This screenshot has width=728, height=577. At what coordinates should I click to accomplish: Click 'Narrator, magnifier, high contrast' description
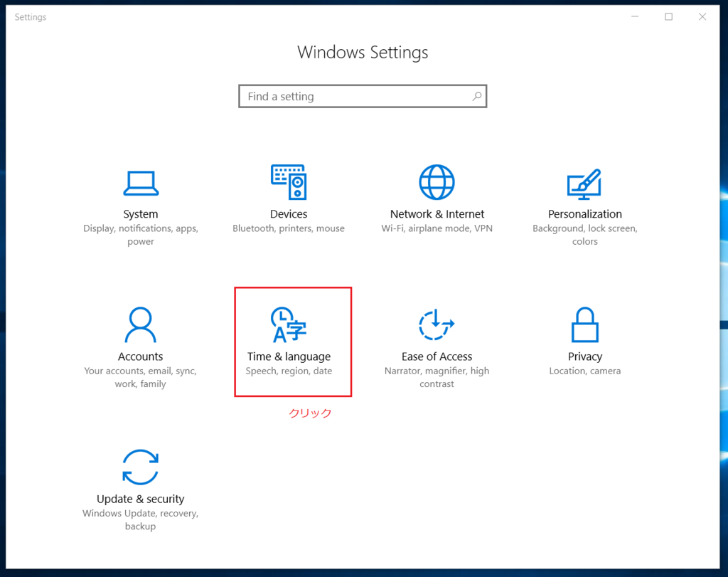pyautogui.click(x=437, y=378)
